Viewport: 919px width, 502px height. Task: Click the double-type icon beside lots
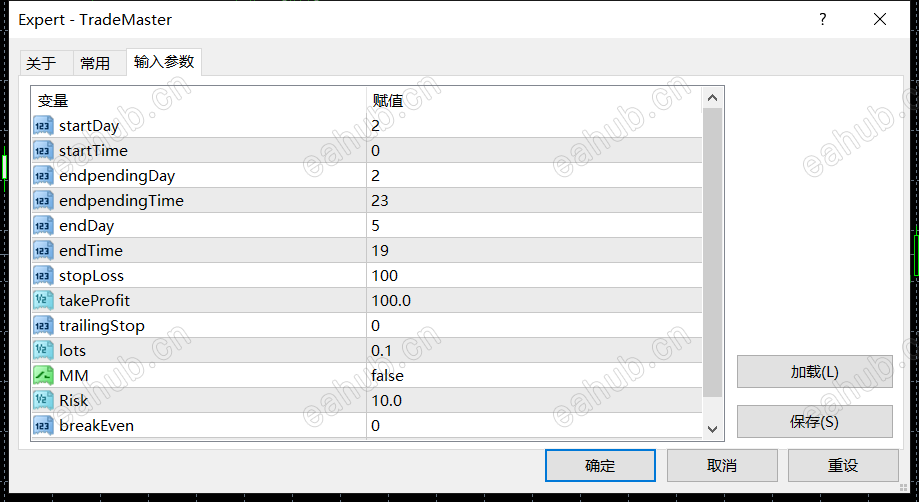pyautogui.click(x=43, y=351)
